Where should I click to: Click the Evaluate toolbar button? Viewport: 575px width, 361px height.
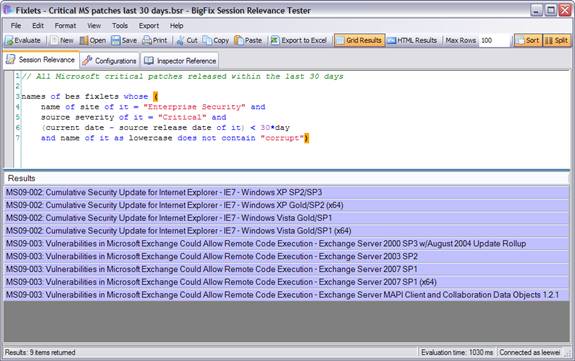(23, 40)
